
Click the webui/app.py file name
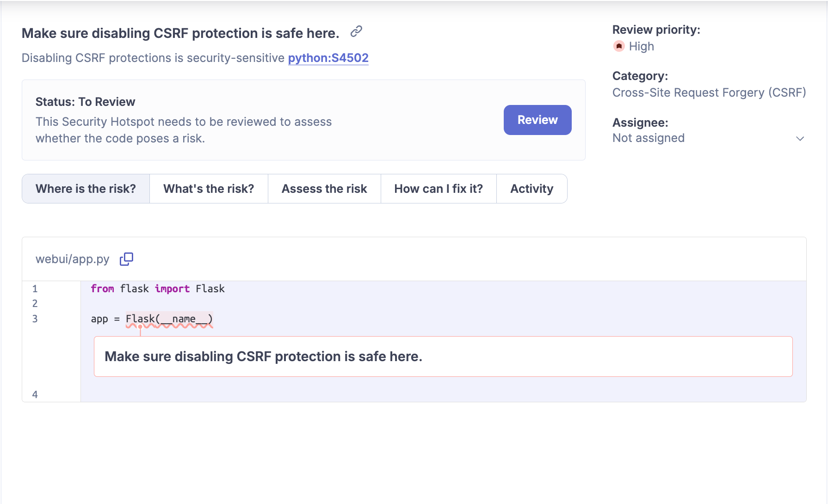[73, 259]
